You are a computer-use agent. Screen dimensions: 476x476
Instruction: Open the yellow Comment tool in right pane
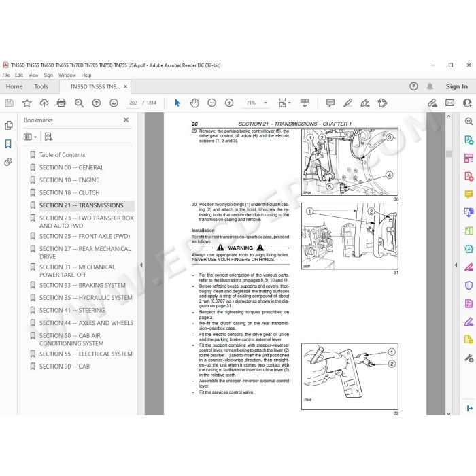pos(469,194)
